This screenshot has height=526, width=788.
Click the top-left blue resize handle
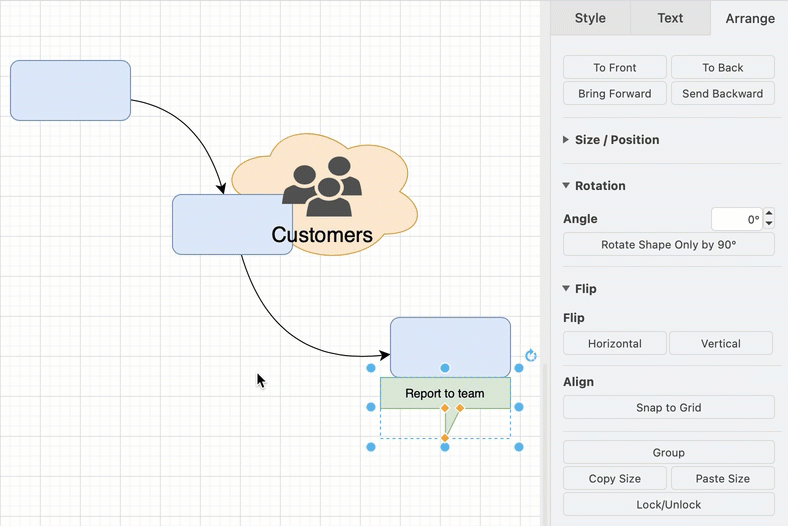(371, 368)
